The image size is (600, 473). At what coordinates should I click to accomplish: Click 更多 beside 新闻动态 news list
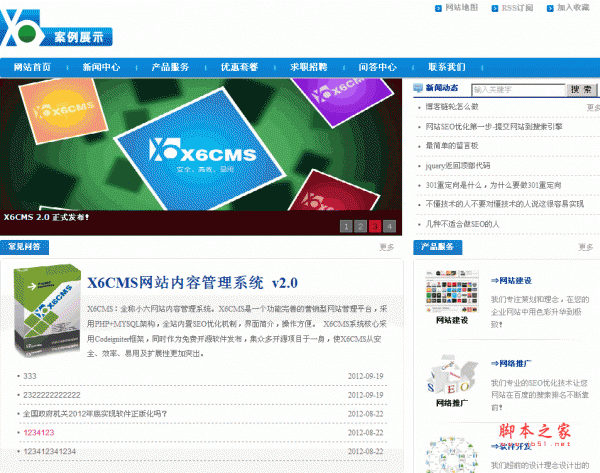tap(593, 108)
